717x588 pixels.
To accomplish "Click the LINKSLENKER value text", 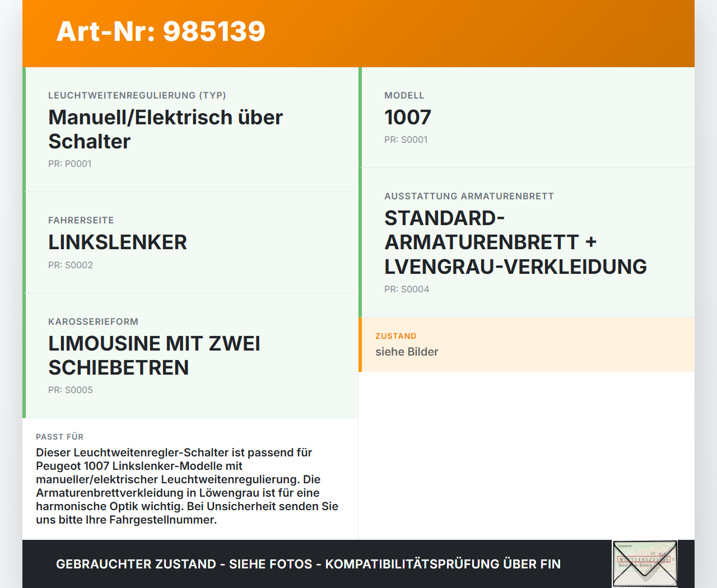I will (118, 242).
